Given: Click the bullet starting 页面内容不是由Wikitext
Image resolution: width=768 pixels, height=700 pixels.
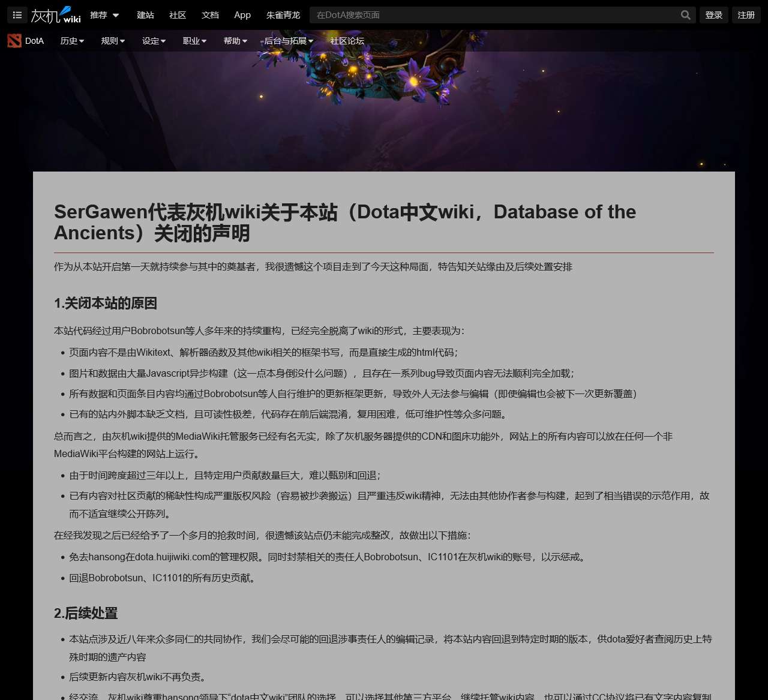Looking at the screenshot, I should click(x=265, y=352).
